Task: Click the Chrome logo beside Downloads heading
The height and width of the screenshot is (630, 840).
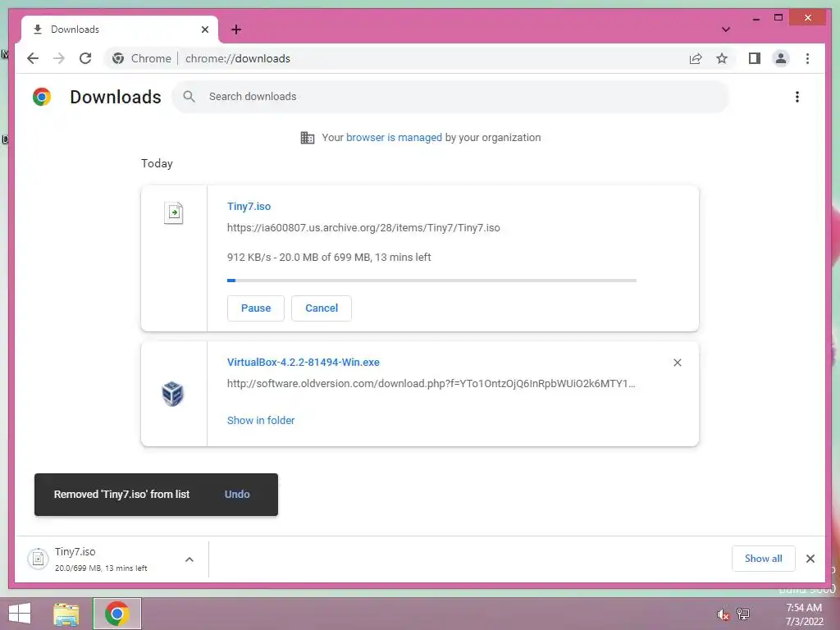Action: 42,97
